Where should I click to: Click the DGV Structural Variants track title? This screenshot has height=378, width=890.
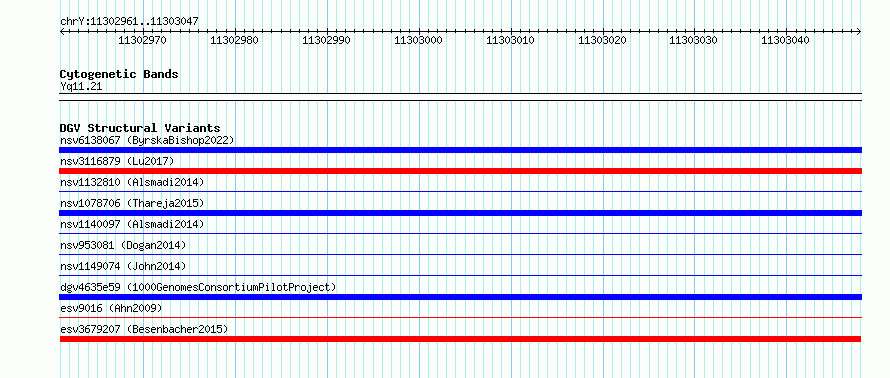point(140,128)
